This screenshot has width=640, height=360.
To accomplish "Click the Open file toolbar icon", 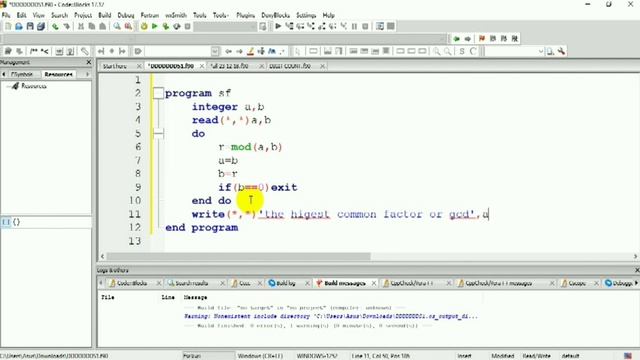I will (x=19, y=27).
